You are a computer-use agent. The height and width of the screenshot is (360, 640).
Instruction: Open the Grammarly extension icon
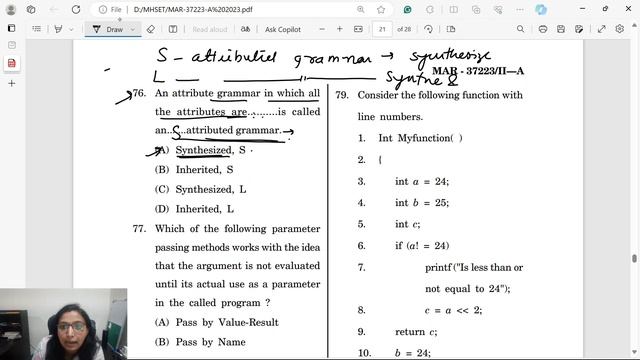pyautogui.click(x=407, y=9)
